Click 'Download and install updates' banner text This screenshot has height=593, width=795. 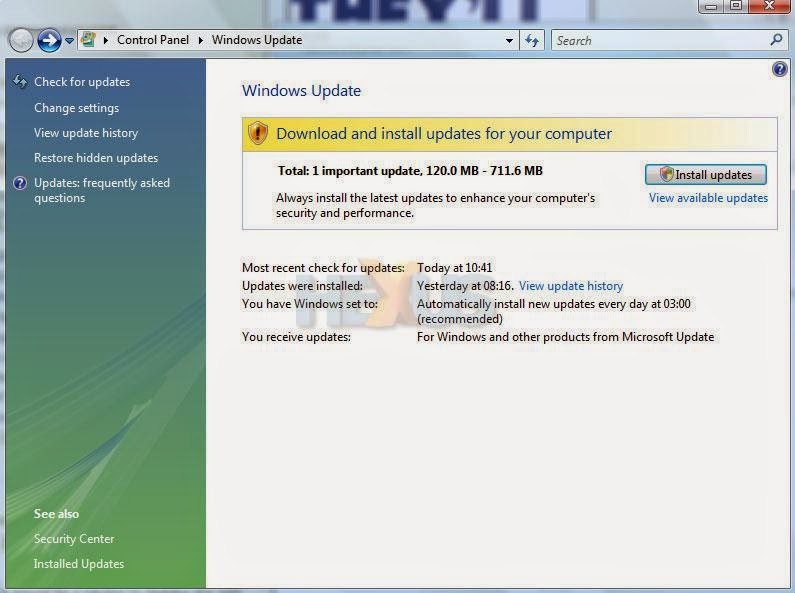[444, 134]
